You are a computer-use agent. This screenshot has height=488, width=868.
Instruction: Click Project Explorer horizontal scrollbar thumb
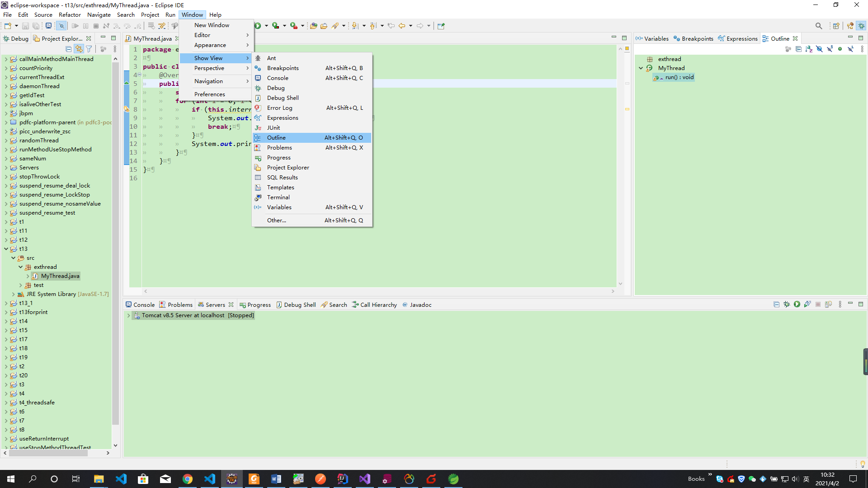coord(47,453)
